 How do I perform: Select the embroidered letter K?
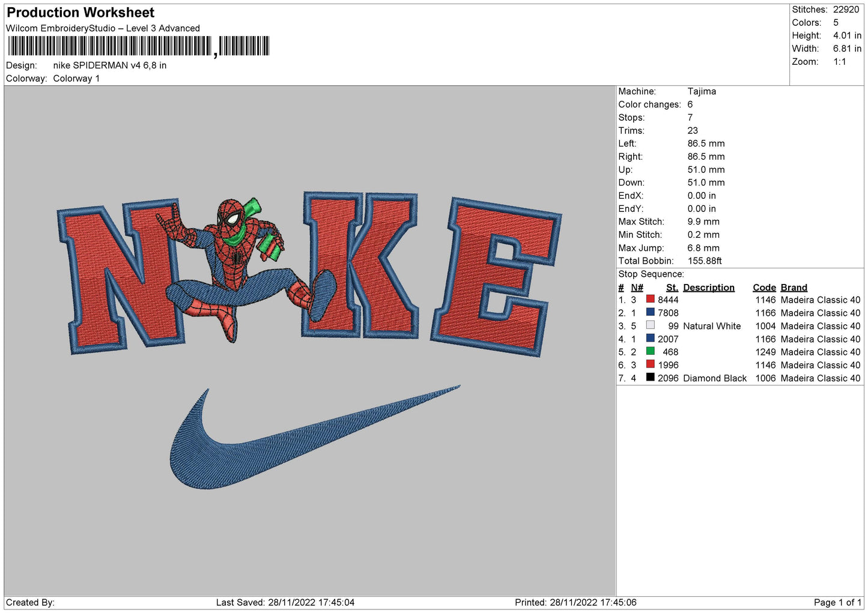coord(360,264)
